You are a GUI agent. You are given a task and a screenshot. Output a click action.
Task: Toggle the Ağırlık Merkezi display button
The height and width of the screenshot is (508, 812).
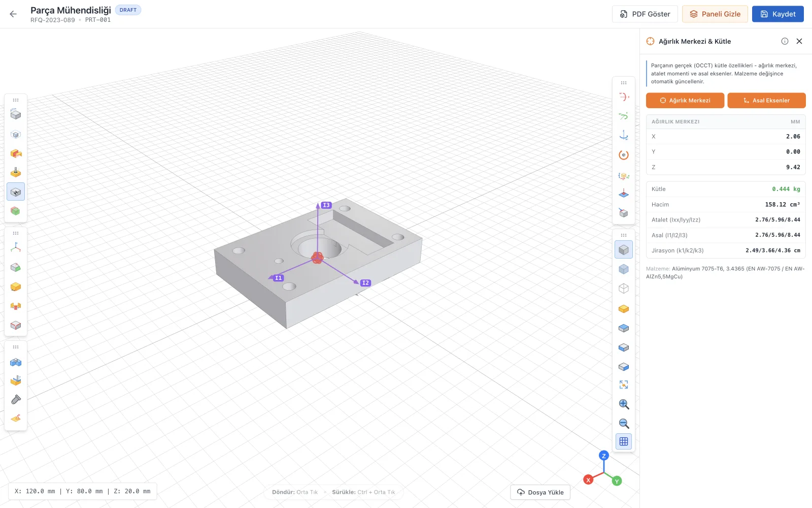685,101
